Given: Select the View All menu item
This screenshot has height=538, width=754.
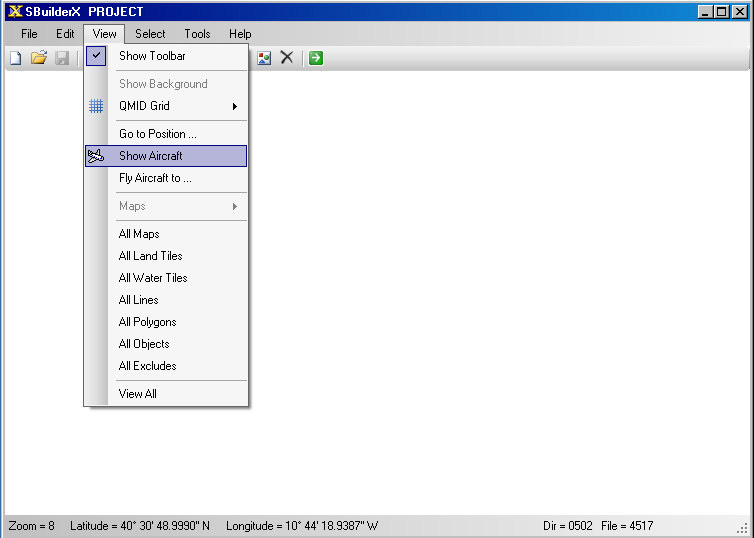Looking at the screenshot, I should (138, 394).
